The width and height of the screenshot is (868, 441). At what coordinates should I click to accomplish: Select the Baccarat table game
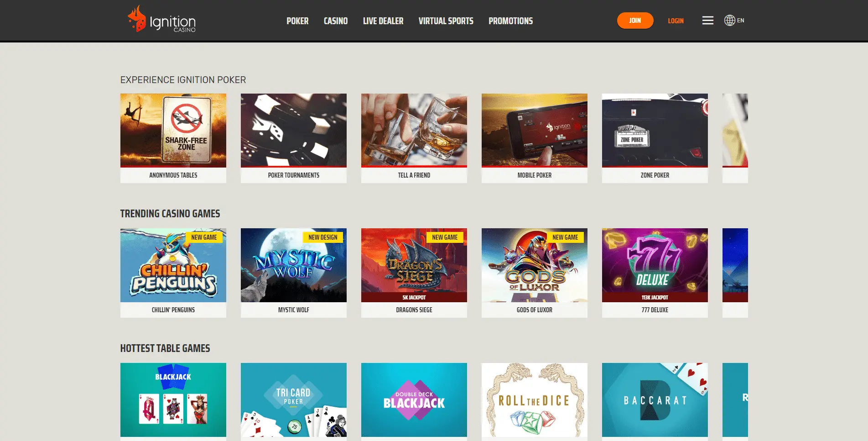[x=655, y=400]
